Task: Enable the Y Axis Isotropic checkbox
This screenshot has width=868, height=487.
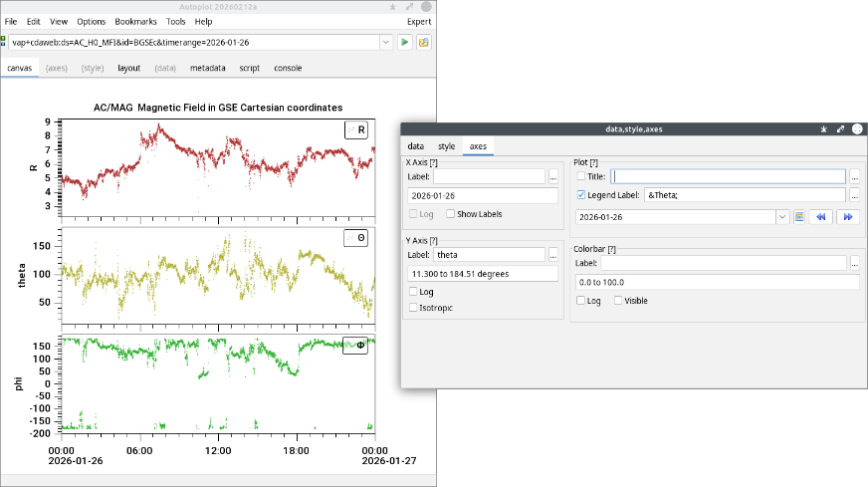Action: 414,308
